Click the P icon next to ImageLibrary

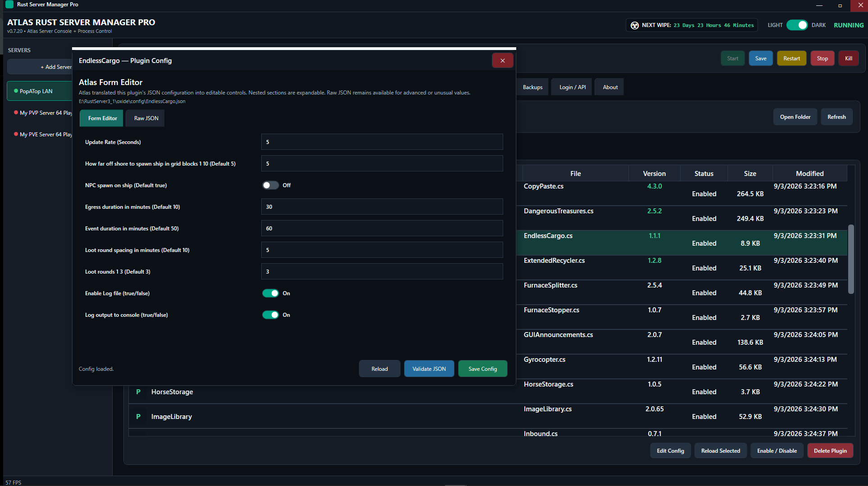[138, 417]
